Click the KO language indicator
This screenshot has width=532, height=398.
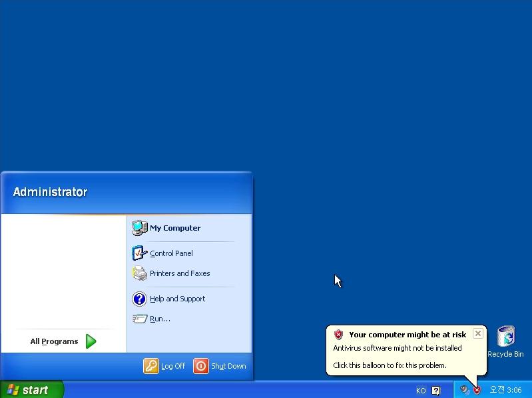421,391
